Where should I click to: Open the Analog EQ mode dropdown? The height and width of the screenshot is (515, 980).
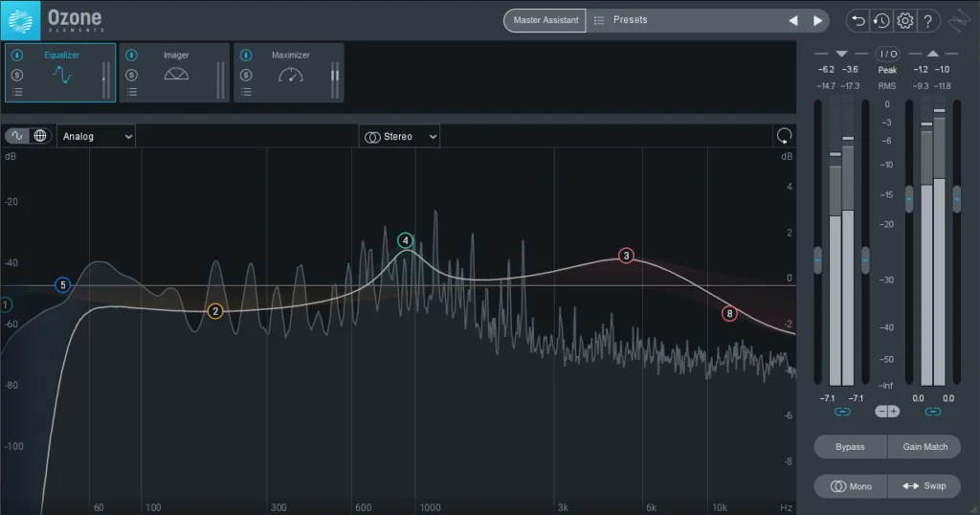point(97,136)
